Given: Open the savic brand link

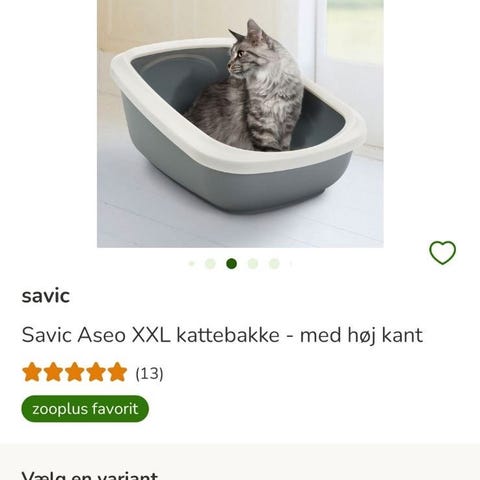Looking at the screenshot, I should pos(46,296).
